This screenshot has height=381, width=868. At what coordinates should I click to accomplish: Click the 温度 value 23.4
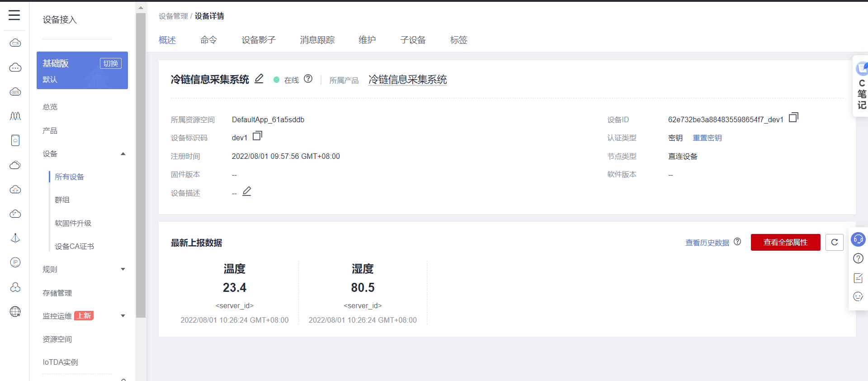[x=235, y=288]
